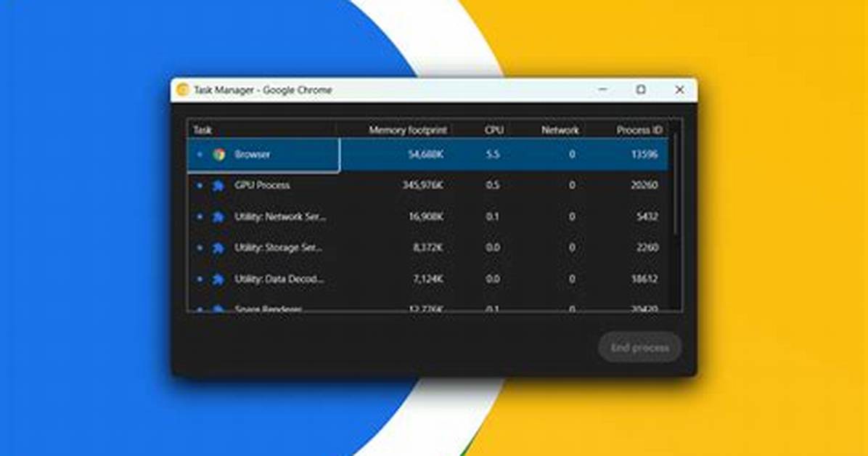
Task: Click the Browser memory footprint value
Action: point(426,155)
